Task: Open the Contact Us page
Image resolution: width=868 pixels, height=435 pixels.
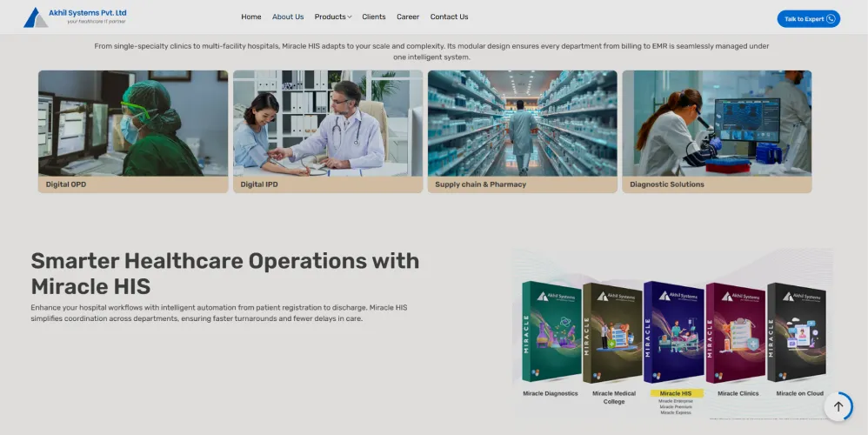Action: pos(449,17)
